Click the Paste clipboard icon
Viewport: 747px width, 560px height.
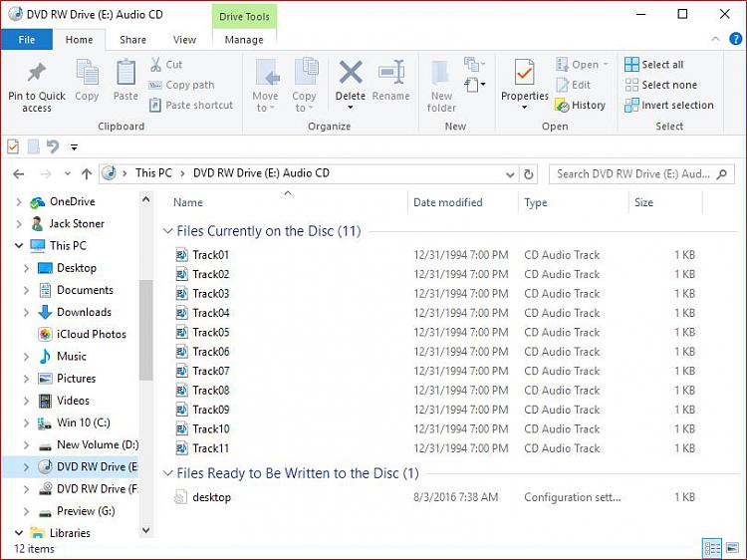pyautogui.click(x=125, y=73)
